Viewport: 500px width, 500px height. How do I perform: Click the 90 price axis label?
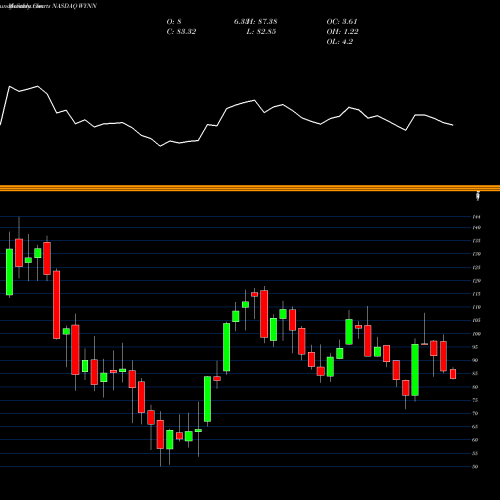click(476, 360)
